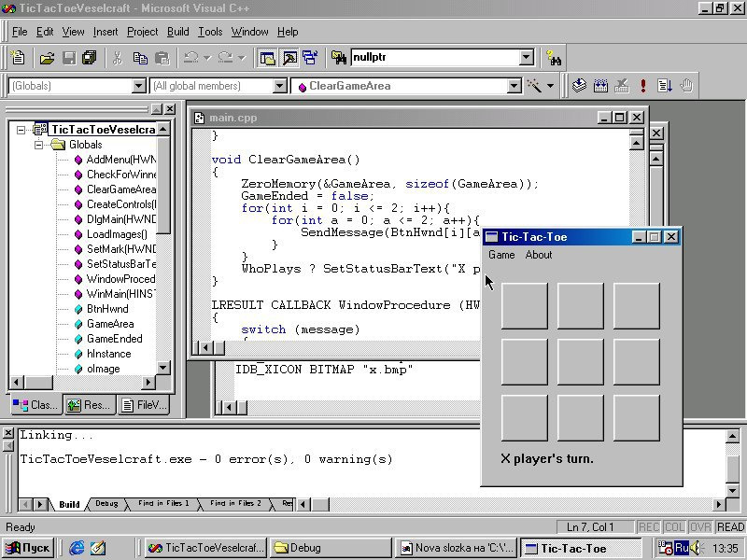Toggle the Output window toolbar button
The image size is (747, 560).
tap(289, 58)
